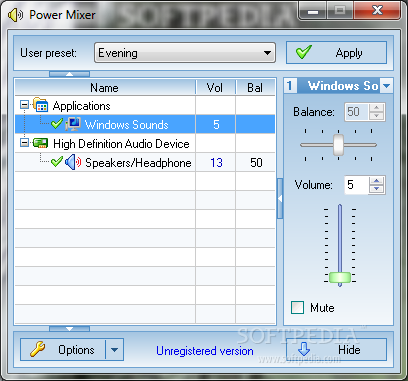Click the Power Mixer speaker title icon

pos(15,15)
